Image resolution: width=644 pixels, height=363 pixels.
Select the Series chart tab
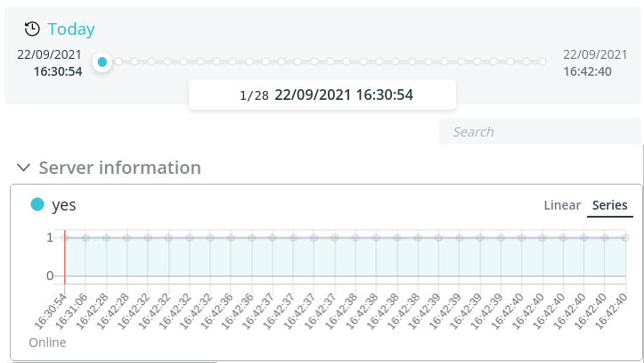[x=609, y=205]
